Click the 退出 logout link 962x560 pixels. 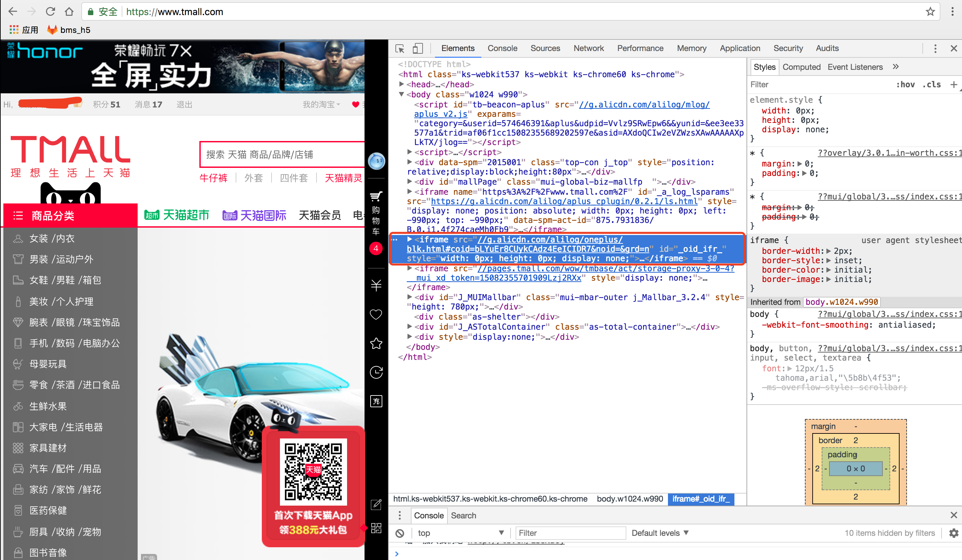(184, 104)
